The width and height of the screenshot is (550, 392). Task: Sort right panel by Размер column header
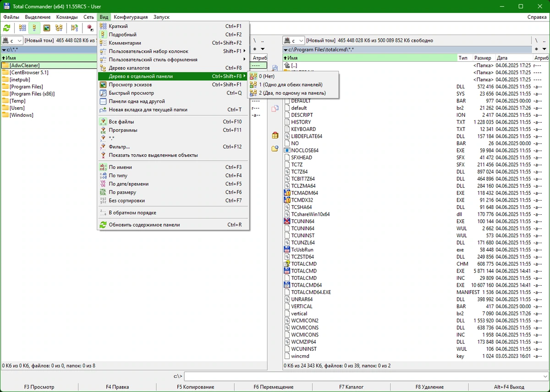click(484, 58)
